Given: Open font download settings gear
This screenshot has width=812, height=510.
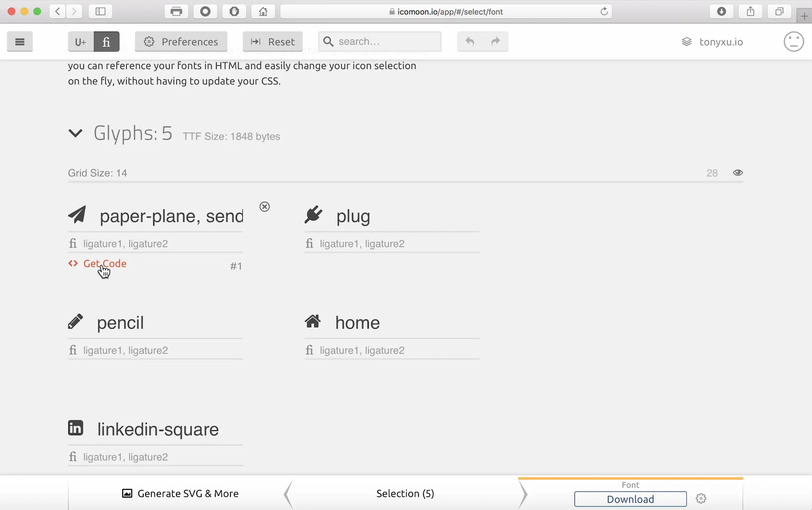Looking at the screenshot, I should click(701, 498).
